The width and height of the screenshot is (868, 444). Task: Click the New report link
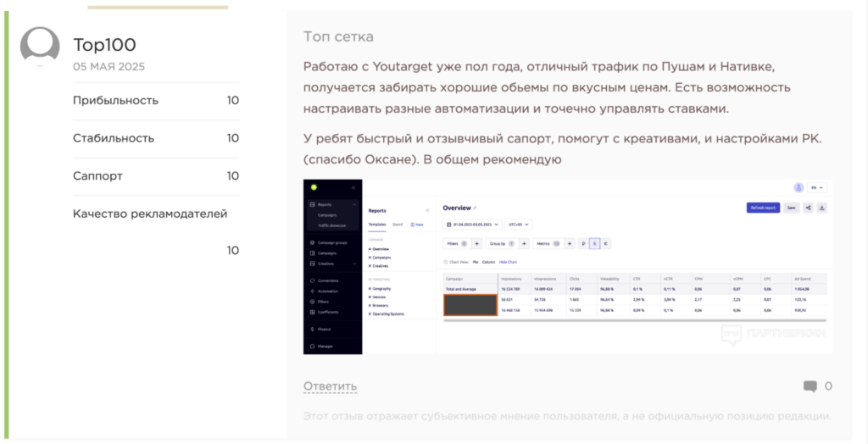click(417, 225)
